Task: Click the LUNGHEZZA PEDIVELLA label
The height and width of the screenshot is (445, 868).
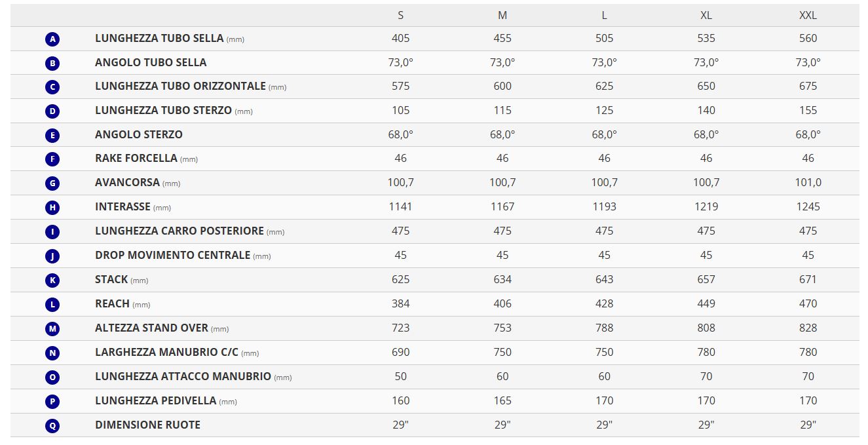Action: (156, 400)
